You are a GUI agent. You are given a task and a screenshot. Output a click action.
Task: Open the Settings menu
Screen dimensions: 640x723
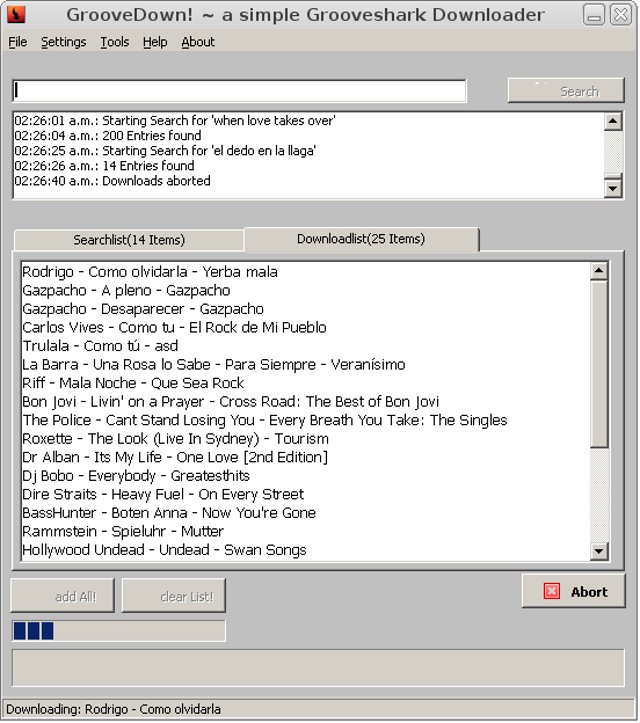(64, 42)
